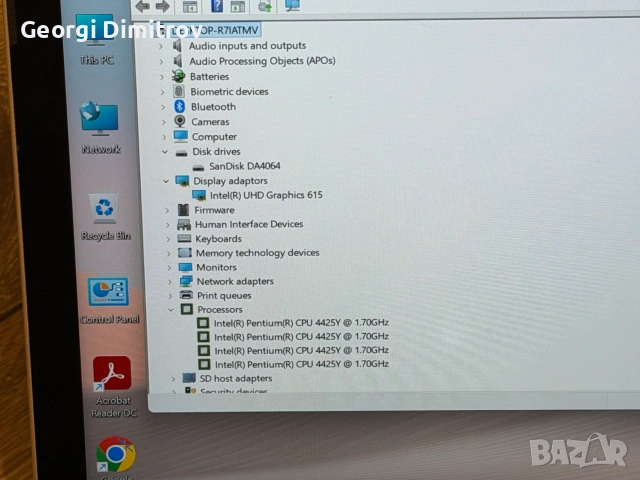
Task: Click the Human Interface Devices icon
Action: click(x=184, y=224)
